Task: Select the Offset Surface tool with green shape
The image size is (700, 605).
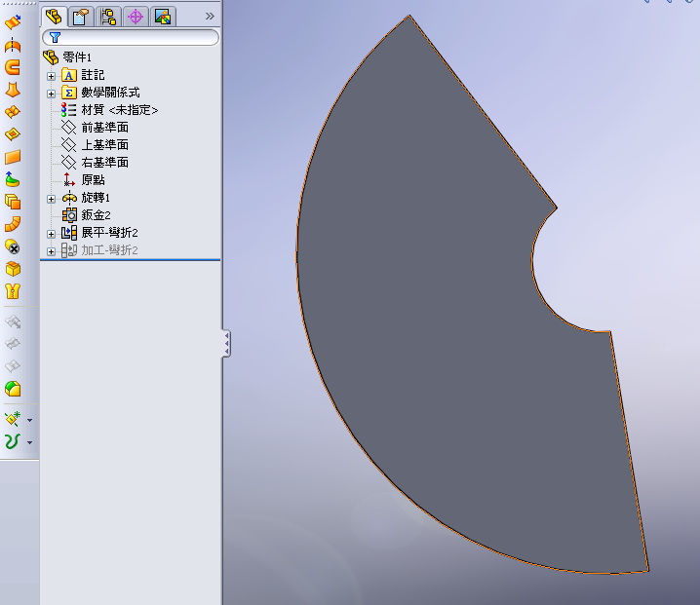Action: click(13, 179)
